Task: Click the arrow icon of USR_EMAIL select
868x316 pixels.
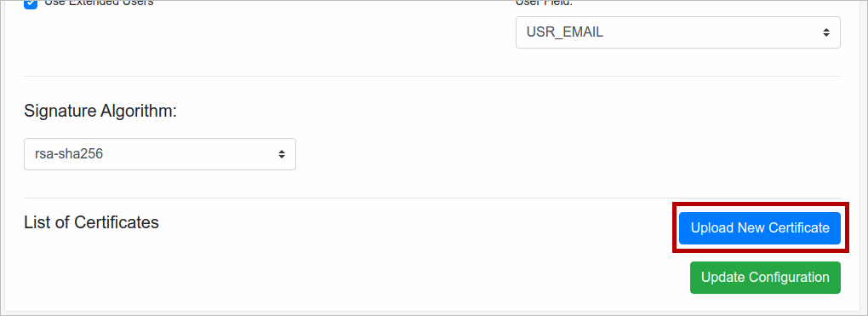Action: point(826,32)
